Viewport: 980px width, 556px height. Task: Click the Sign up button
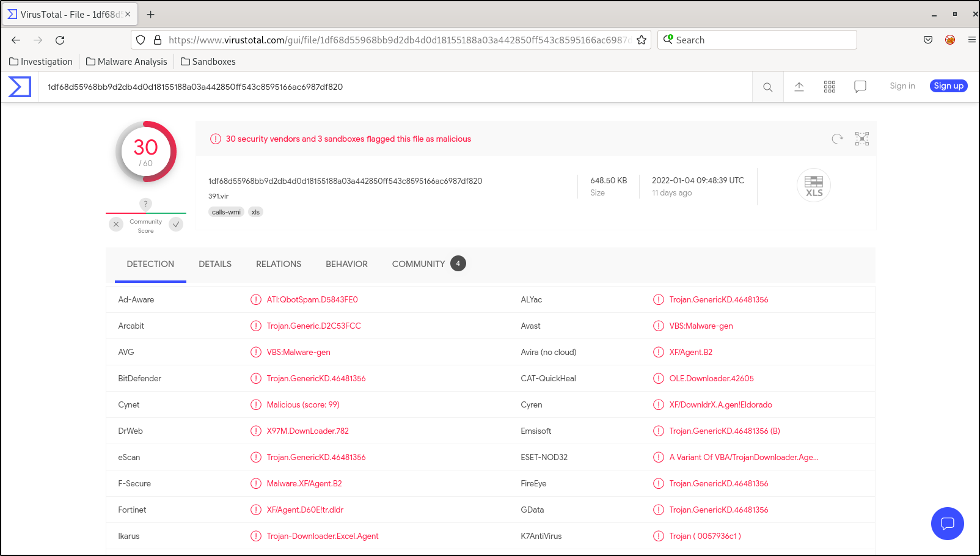point(948,86)
